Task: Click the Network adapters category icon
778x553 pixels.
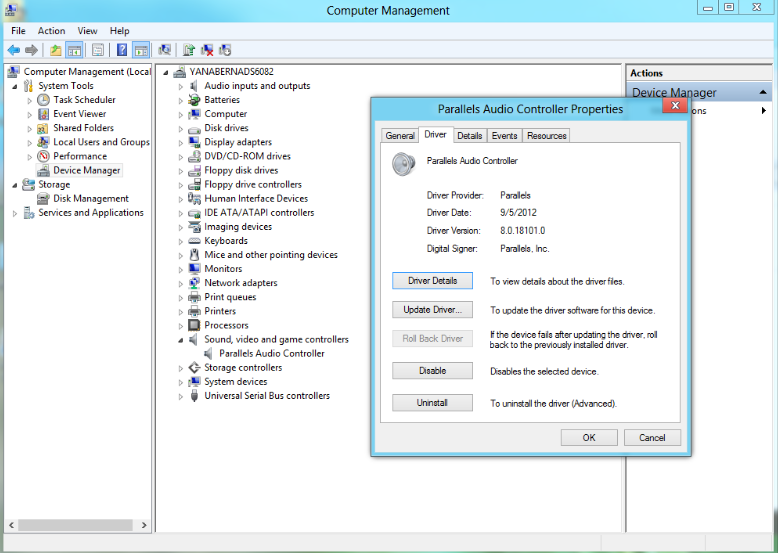Action: tap(194, 283)
